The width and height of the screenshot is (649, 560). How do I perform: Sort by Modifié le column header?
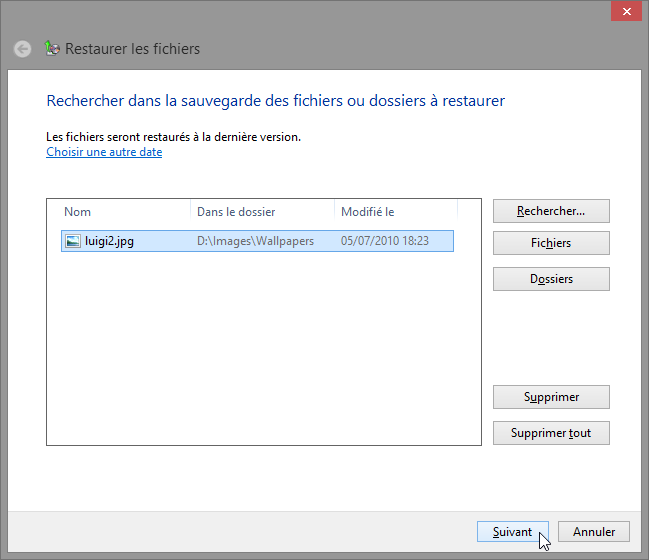point(396,212)
